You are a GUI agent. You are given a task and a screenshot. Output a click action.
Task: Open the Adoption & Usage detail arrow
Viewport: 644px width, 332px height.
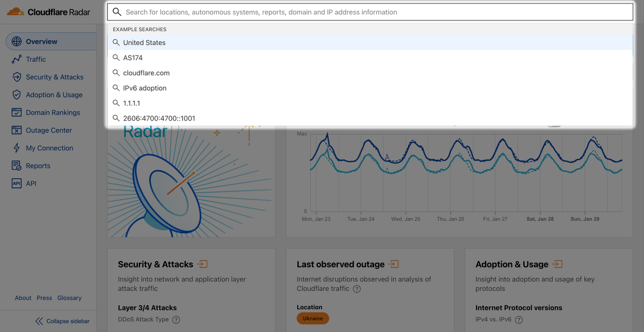[x=557, y=264]
